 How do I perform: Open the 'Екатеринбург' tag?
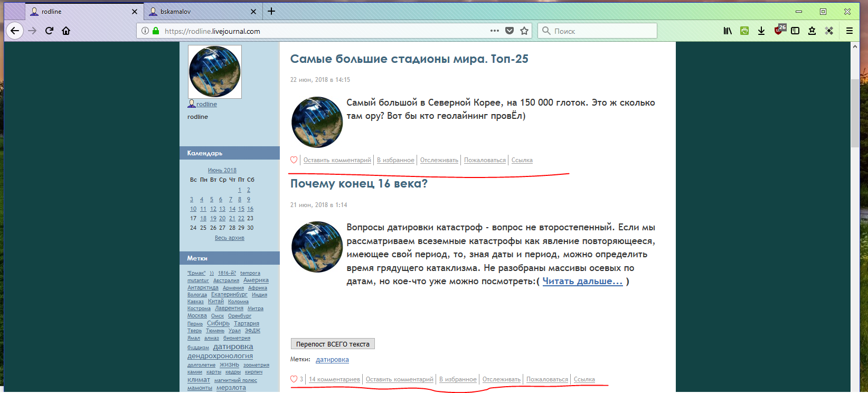[x=229, y=294]
